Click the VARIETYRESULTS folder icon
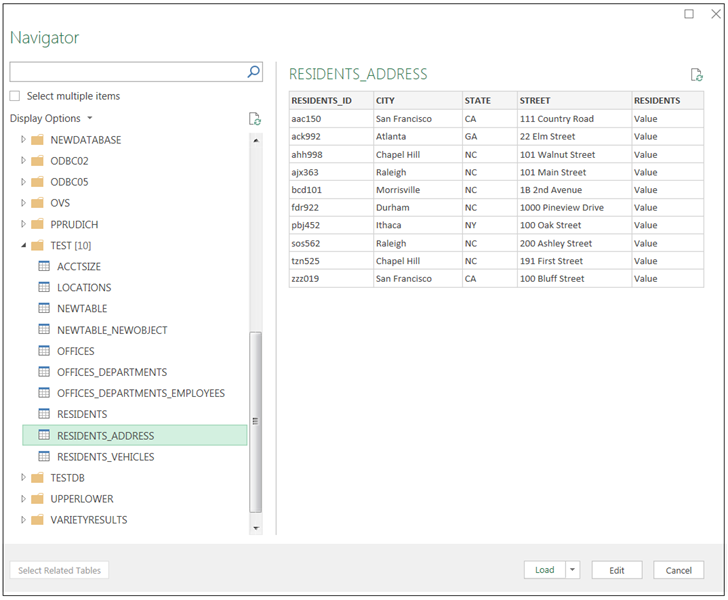Viewport: 728px width, 600px height. click(x=37, y=520)
